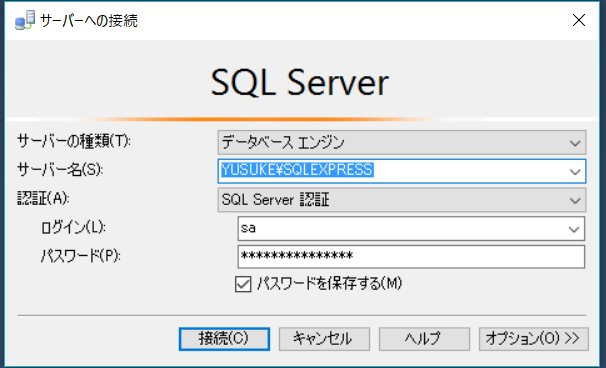Click the 接続(C) button
Viewport: 606px width, 368px height.
[224, 339]
